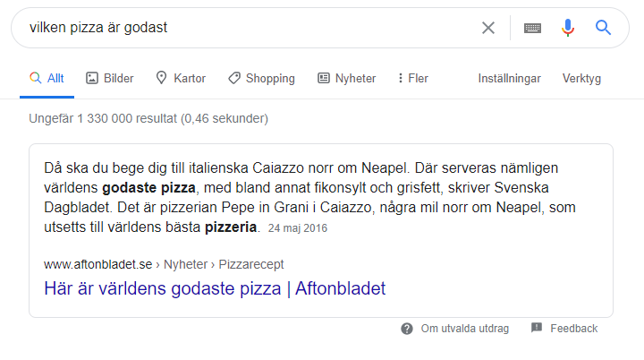Open the on-screen keyboard input tool
Screen dimensions: 644x360
tap(532, 28)
